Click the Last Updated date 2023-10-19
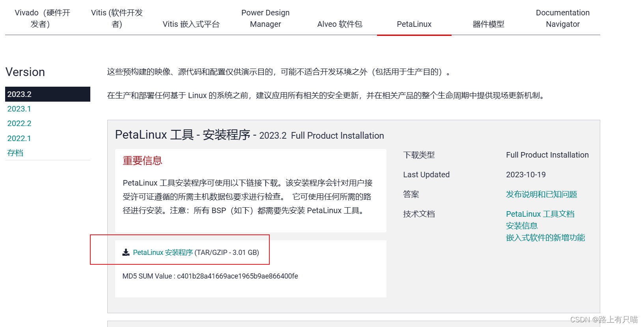Screen dimensions: 644x327 pyautogui.click(x=526, y=175)
